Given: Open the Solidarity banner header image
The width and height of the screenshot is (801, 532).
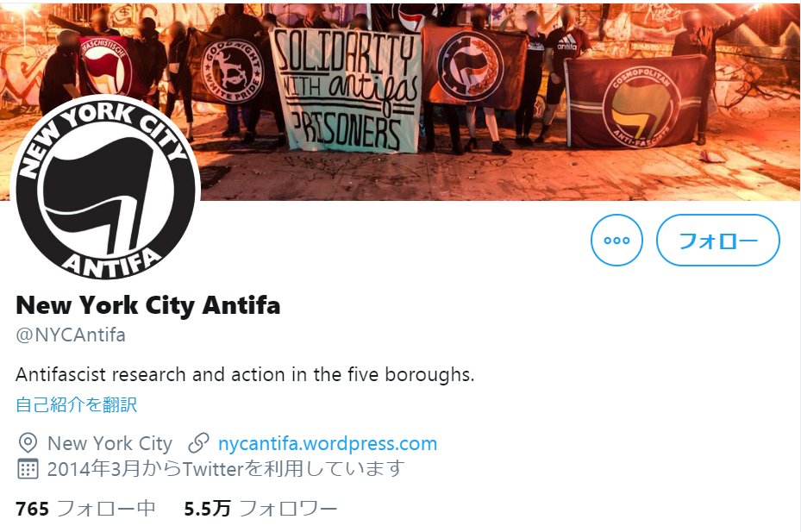Looking at the screenshot, I should (x=400, y=100).
